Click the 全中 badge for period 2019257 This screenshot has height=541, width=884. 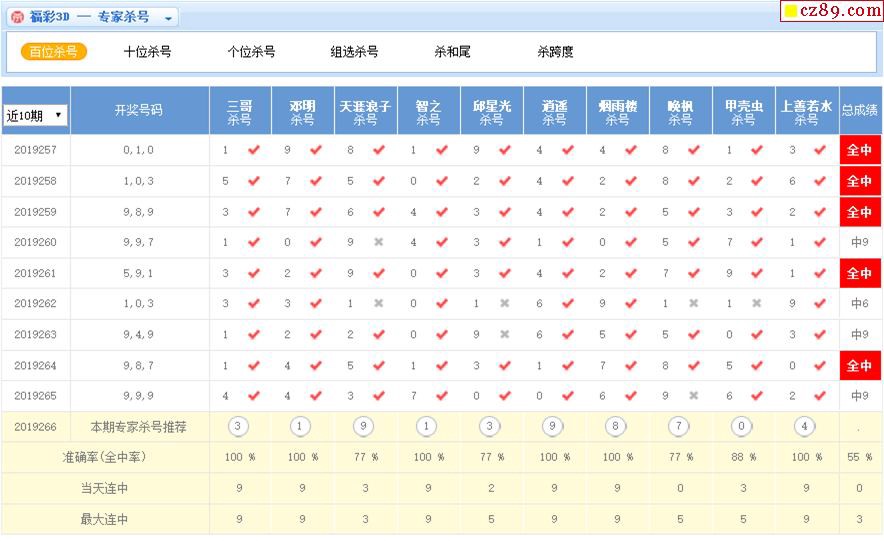(x=860, y=150)
